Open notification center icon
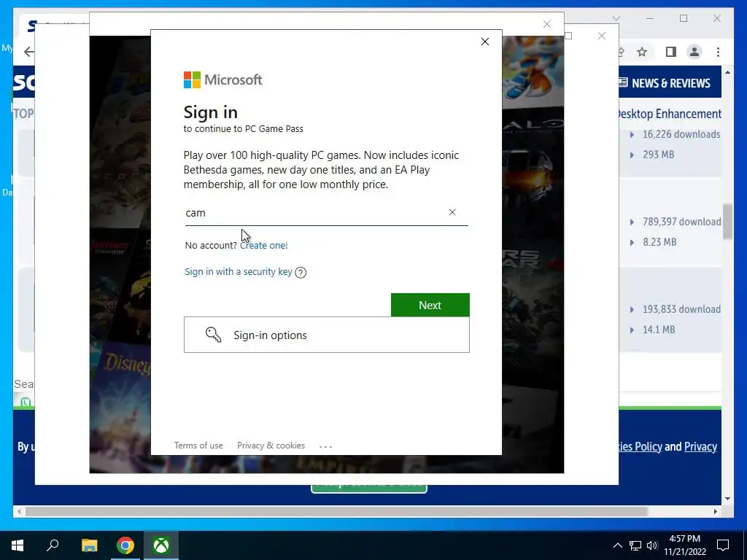 click(x=723, y=545)
